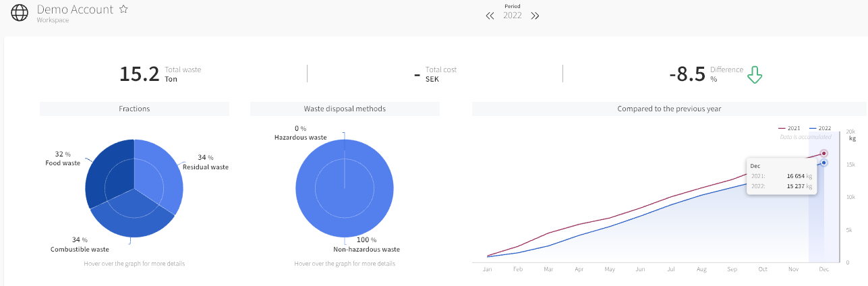868x286 pixels.
Task: Advance to next period with double-right chevrons
Action: [x=535, y=16]
